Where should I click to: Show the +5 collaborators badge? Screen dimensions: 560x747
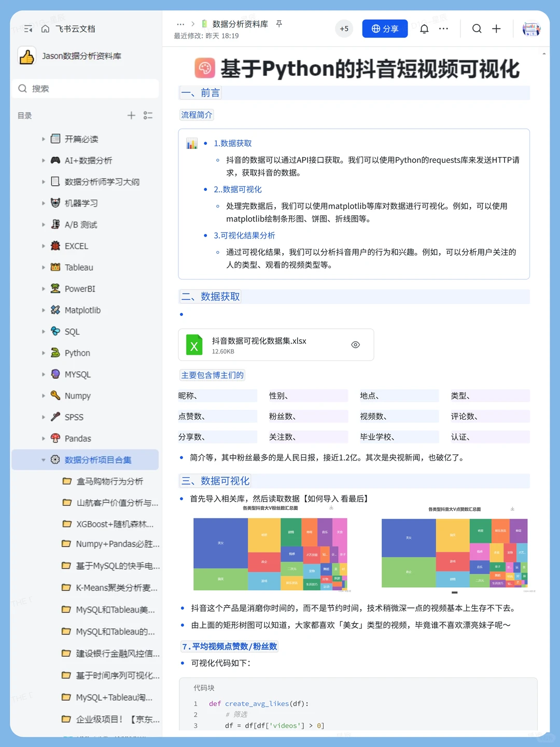point(344,29)
